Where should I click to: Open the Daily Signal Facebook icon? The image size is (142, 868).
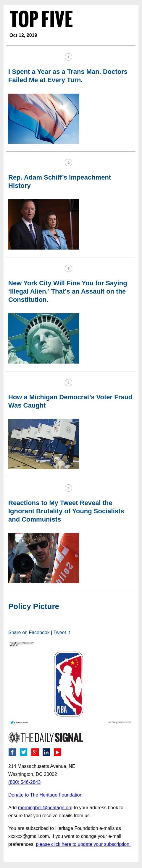[x=12, y=752]
